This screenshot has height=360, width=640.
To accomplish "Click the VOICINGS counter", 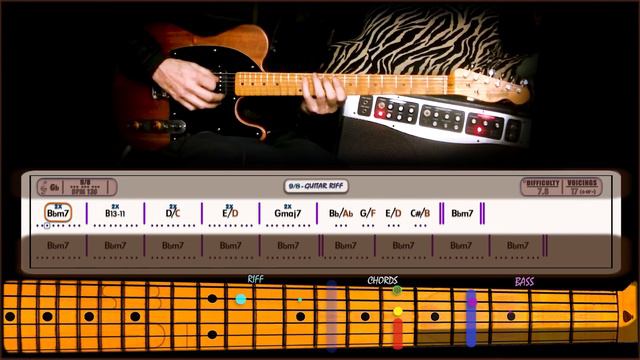I will 582,187.
